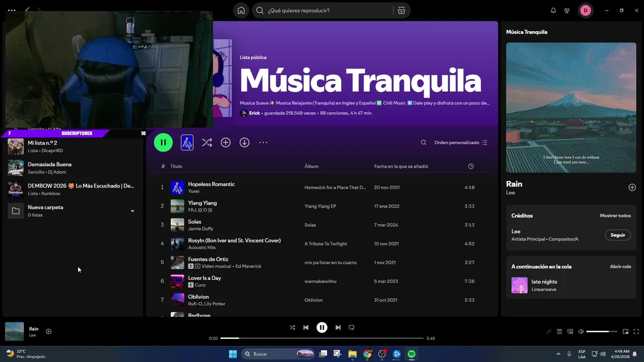
Task: Toggle repeat mode in player controls
Action: 352,327
